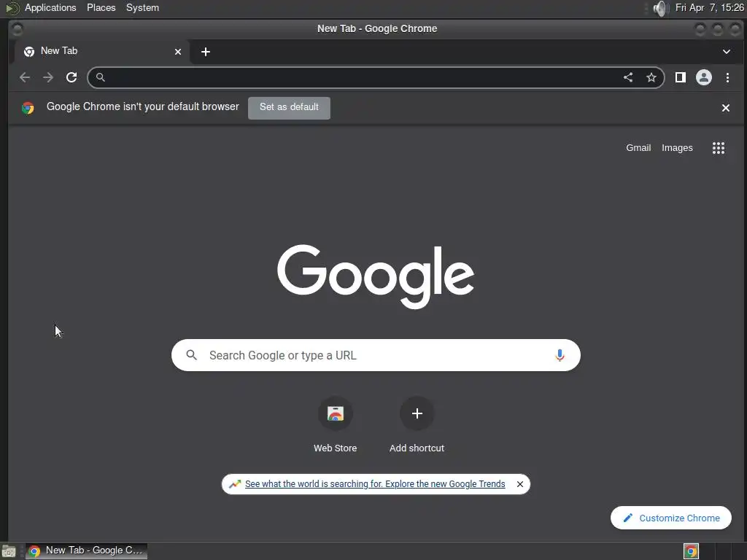Select the New Tab tab
Viewport: 747px width, 560px height.
click(x=102, y=52)
